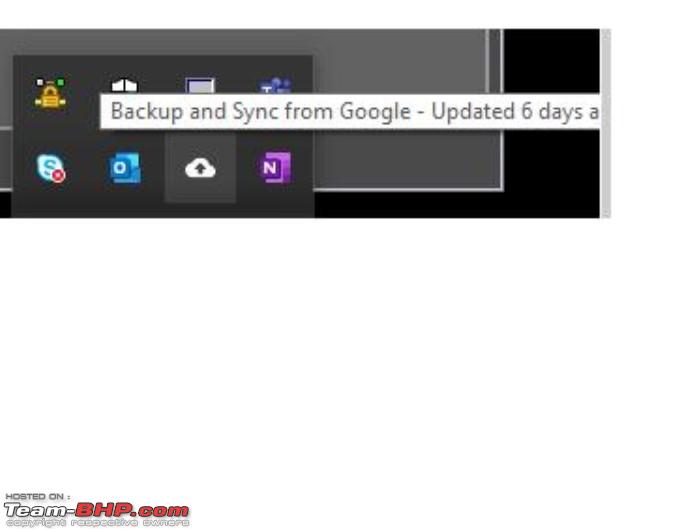The height and width of the screenshot is (531, 673).
Task: Open the Microsoft Teams tray icon
Action: (x=276, y=85)
